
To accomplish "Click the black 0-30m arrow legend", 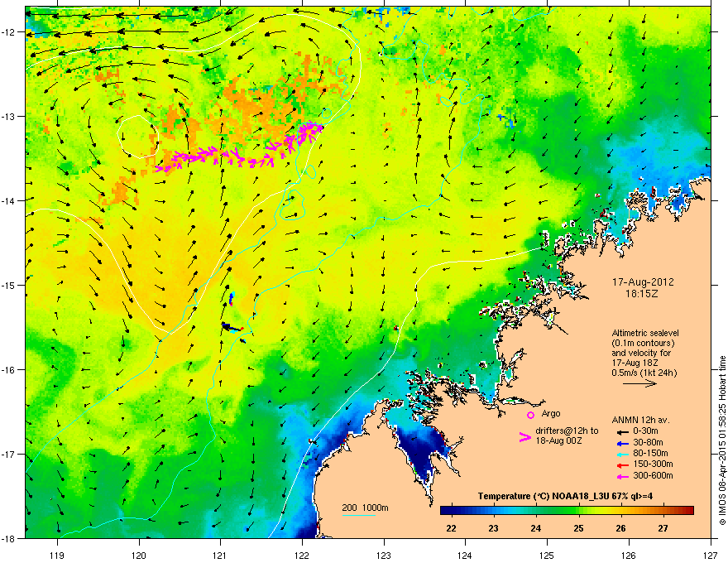I will pyautogui.click(x=621, y=431).
